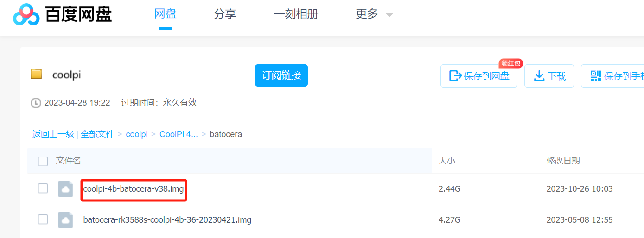Click file icon of batocera-rk3588s-coolpi-4b-36-20230421.img
644x238 pixels.
click(x=65, y=220)
